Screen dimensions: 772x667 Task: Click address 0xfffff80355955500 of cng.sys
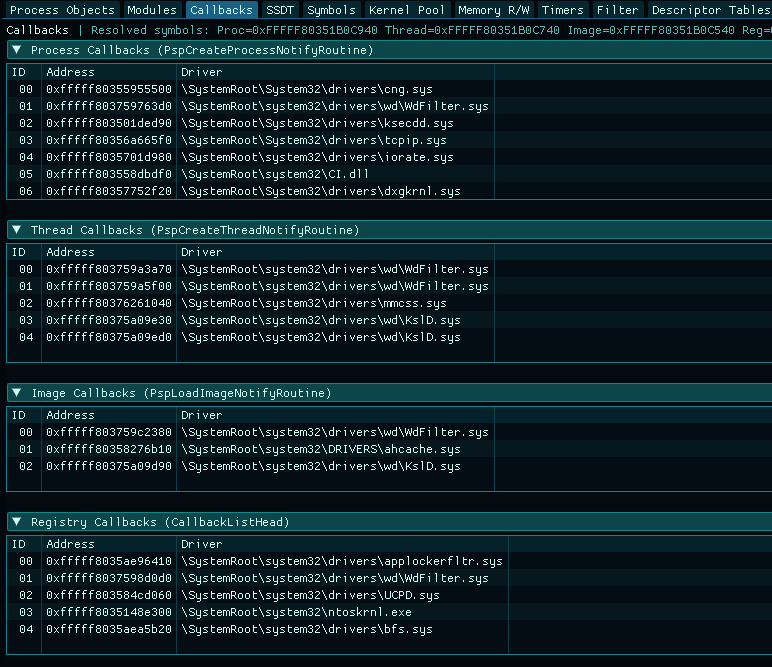[x=109, y=89]
